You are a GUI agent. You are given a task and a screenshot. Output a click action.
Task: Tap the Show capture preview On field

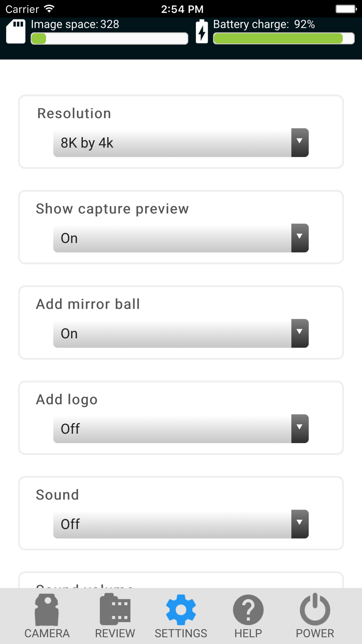181,238
